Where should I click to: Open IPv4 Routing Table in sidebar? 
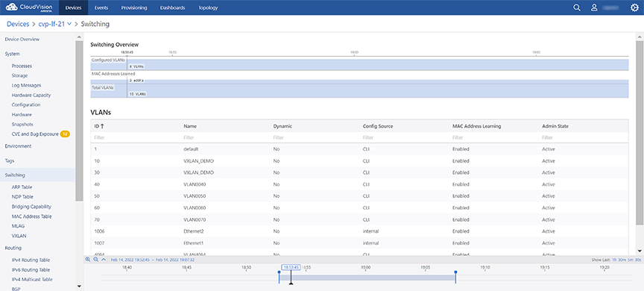tap(31, 260)
